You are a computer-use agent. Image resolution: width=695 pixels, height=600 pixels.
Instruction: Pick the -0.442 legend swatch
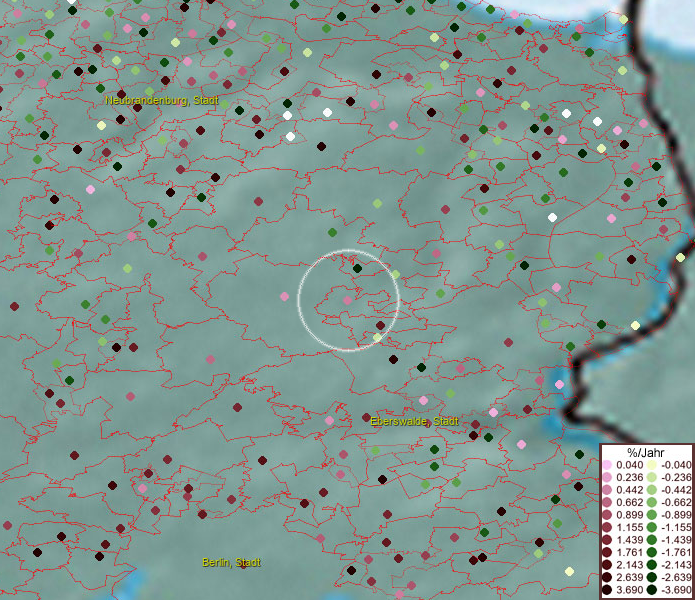pos(652,490)
